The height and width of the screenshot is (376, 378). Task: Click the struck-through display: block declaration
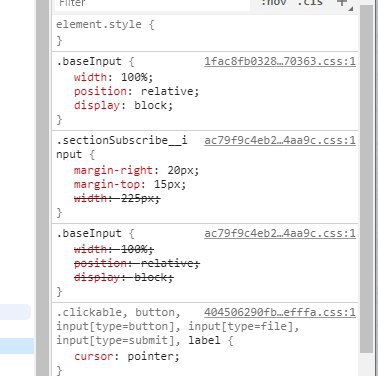pyautogui.click(x=124, y=277)
